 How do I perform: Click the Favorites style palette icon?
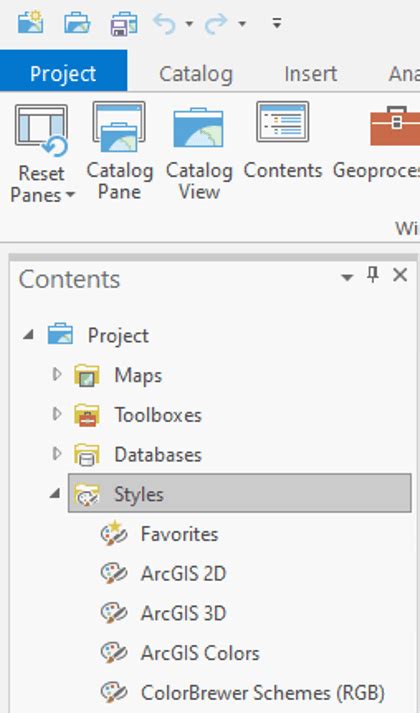(114, 533)
